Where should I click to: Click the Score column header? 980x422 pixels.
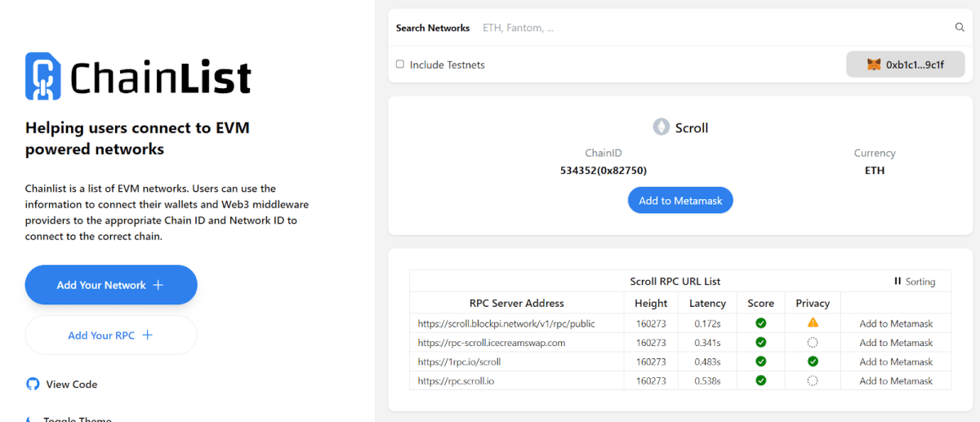(x=761, y=304)
